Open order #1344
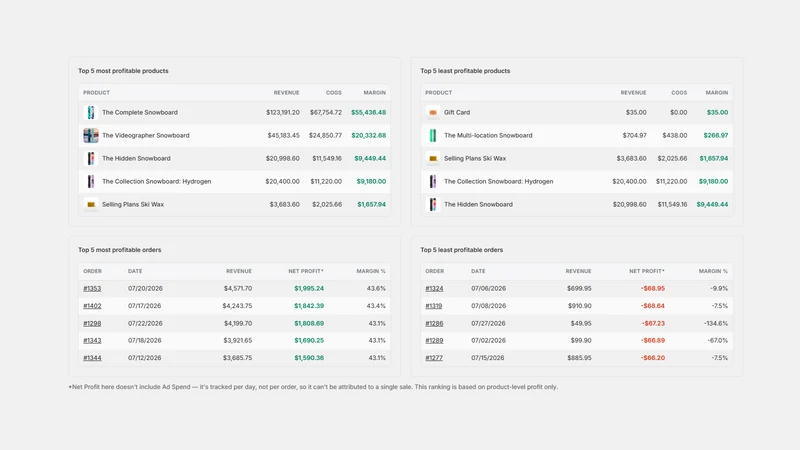The height and width of the screenshot is (450, 800). pos(92,358)
